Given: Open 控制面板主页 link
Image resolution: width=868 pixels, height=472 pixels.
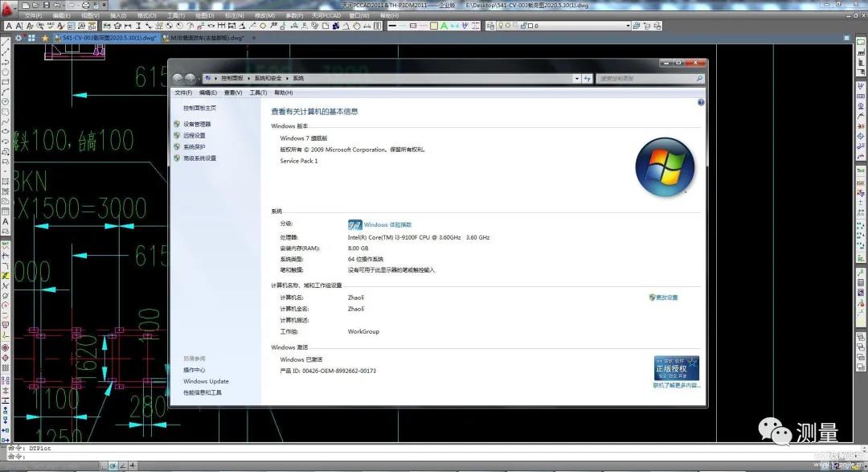Looking at the screenshot, I should coord(199,108).
